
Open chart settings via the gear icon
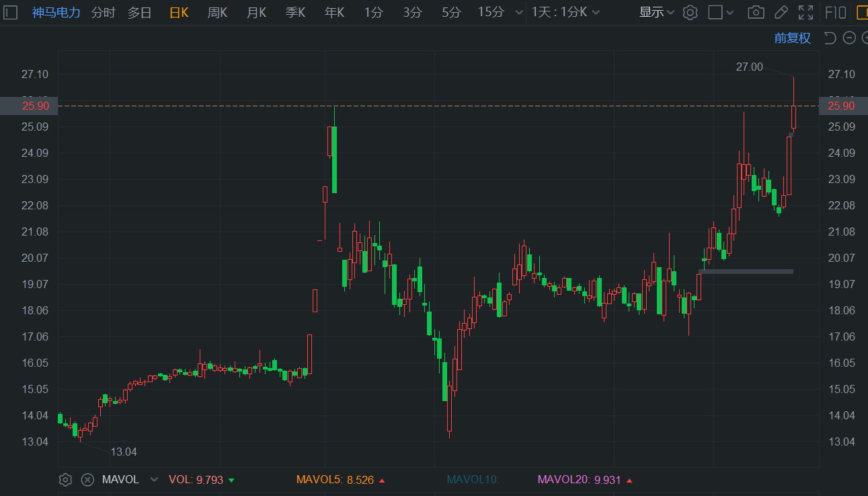[690, 11]
